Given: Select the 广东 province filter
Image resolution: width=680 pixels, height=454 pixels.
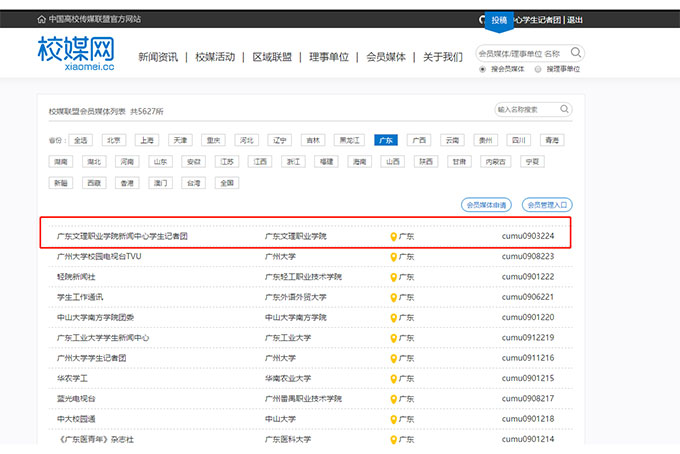Looking at the screenshot, I should coord(385,140).
